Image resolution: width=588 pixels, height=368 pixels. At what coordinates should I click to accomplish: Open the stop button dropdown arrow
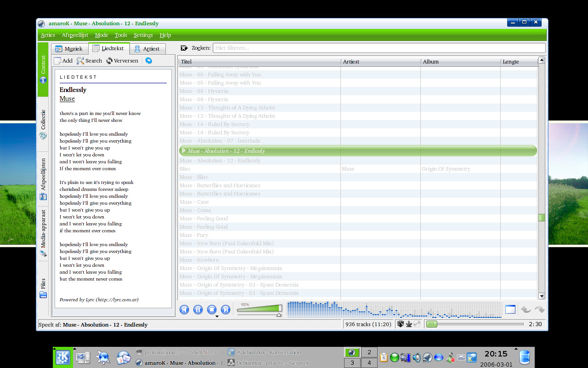pyautogui.click(x=217, y=316)
